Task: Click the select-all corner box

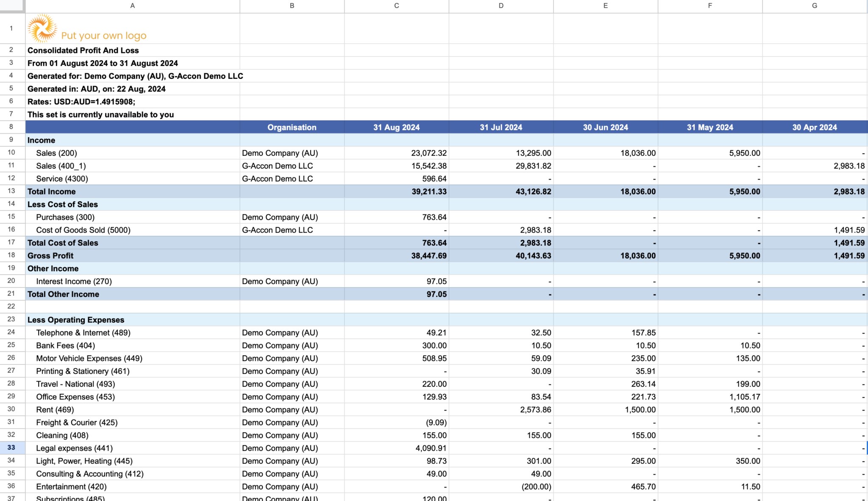Action: 12,6
